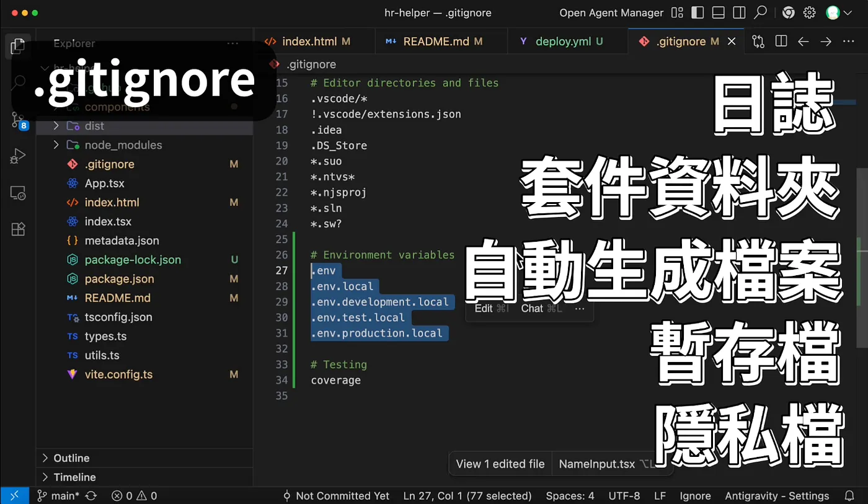This screenshot has height=504, width=868.
Task: Click the sync changes icon beside main*
Action: point(91,496)
